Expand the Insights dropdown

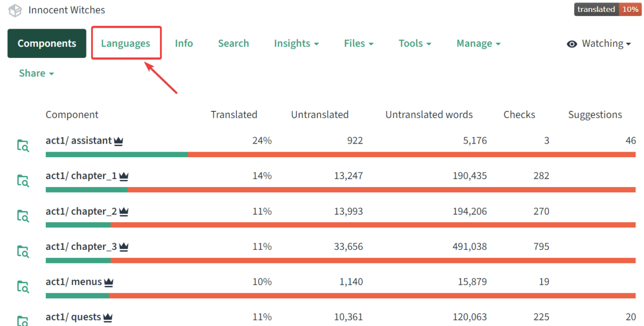pyautogui.click(x=296, y=44)
